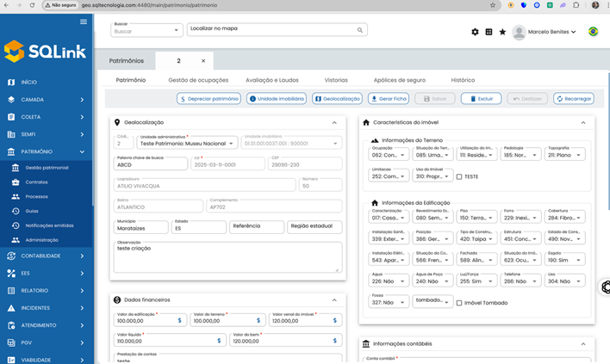
Task: Click the favorites star icon in header
Action: coord(502,32)
